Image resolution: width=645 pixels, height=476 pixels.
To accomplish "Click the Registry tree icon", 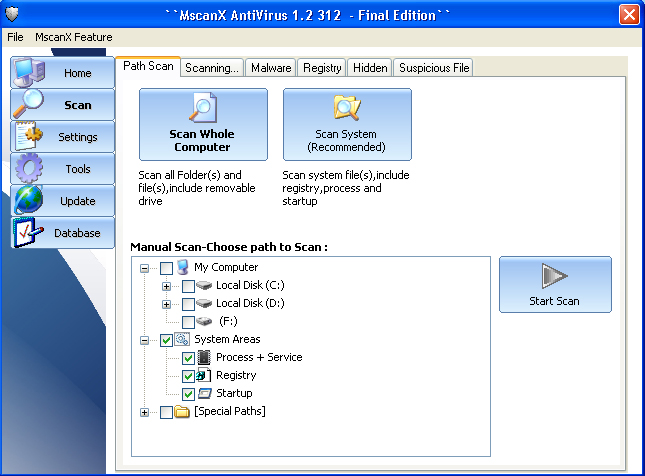I will [x=204, y=375].
